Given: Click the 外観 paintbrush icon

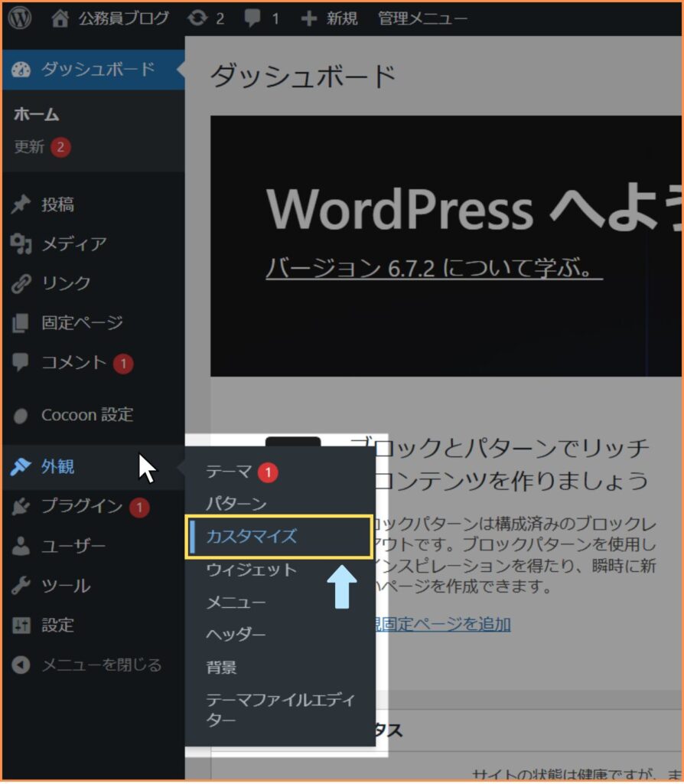Looking at the screenshot, I should [x=21, y=467].
